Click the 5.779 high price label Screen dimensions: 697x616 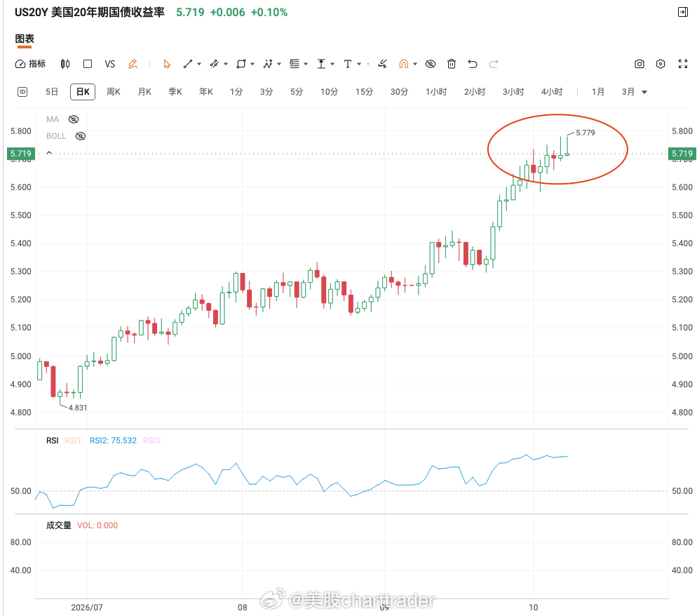pyautogui.click(x=585, y=133)
